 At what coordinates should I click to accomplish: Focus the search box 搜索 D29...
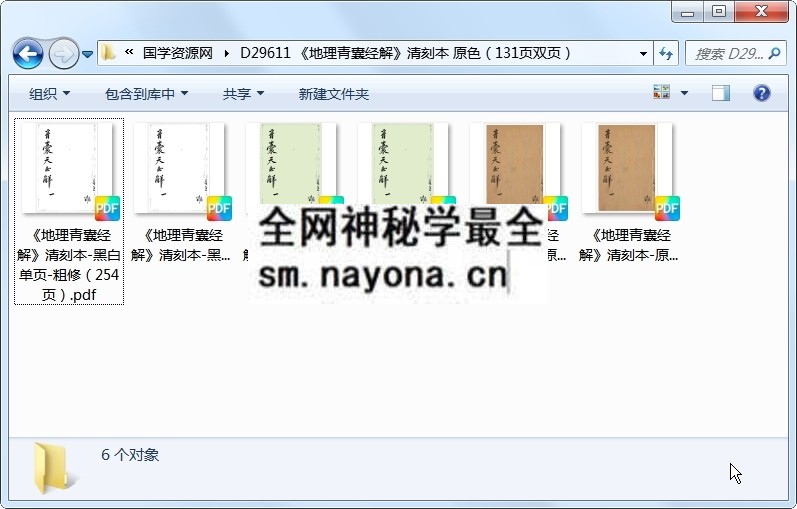(729, 53)
